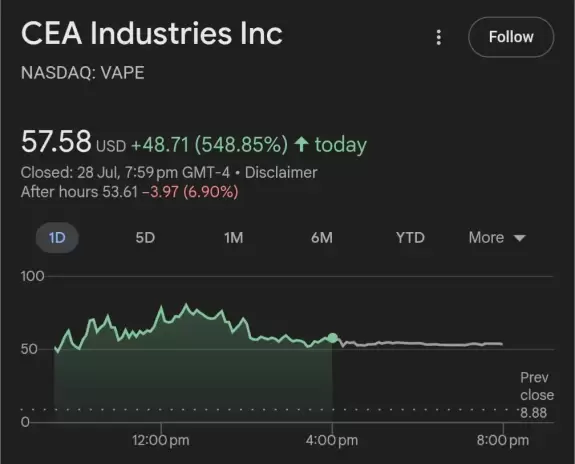Click the CEA Industries Inc title
Image resolution: width=575 pixels, height=464 pixels.
click(151, 33)
